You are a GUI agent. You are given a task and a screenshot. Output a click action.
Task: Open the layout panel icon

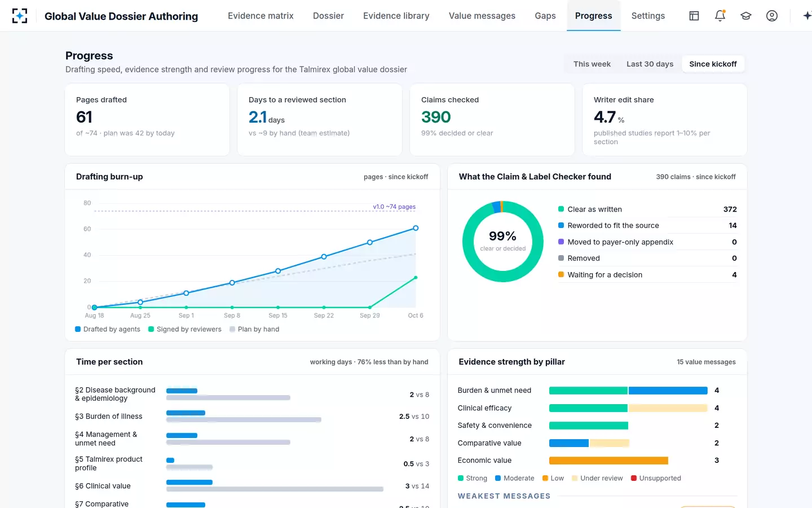694,16
